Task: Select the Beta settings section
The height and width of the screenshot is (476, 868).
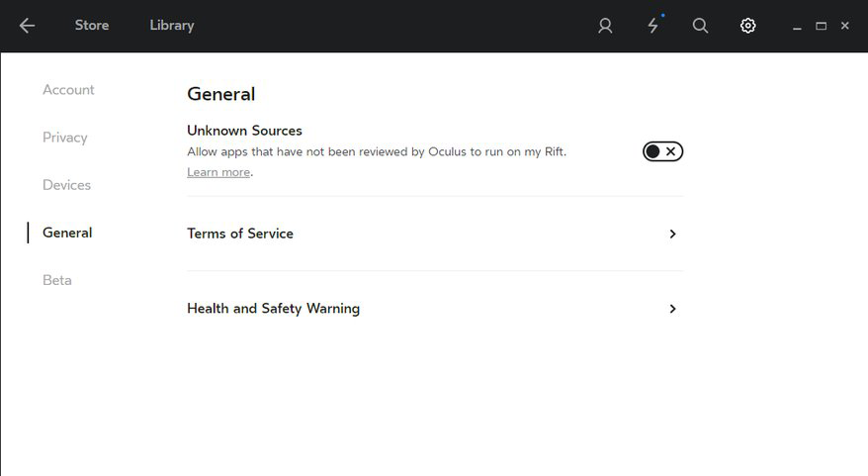Action: tap(57, 280)
